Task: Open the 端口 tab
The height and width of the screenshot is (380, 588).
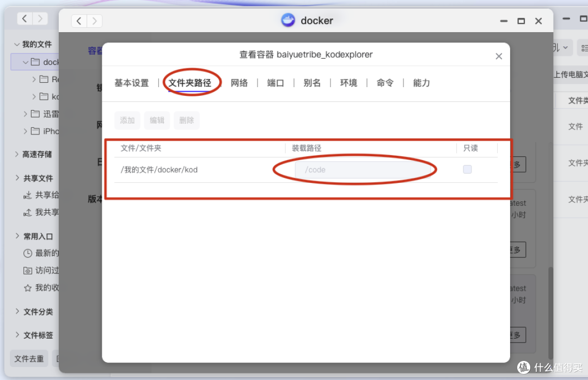Action: 275,83
